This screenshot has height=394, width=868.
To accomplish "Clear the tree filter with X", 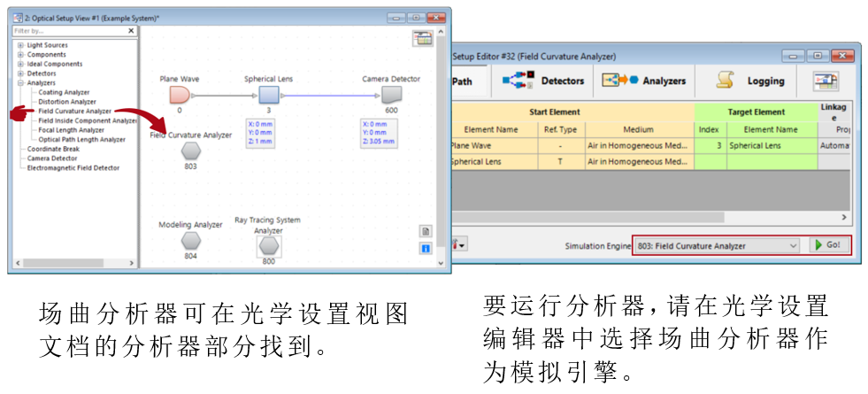I will [x=131, y=31].
